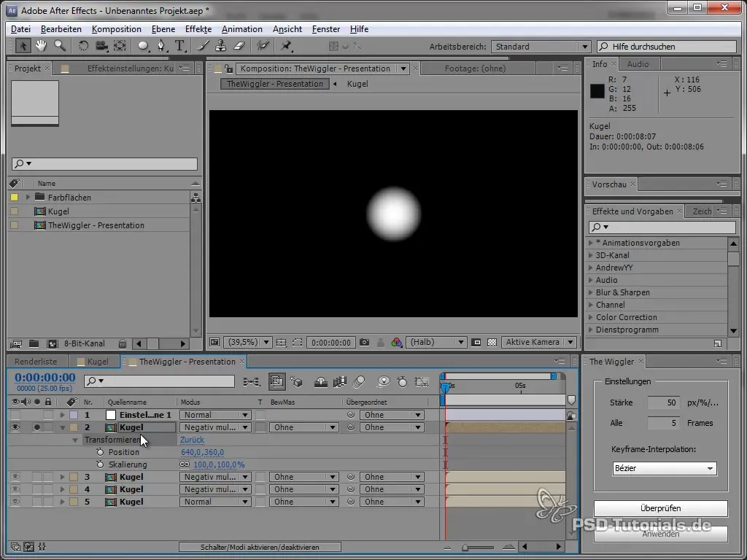Click the timeline zoom slider
Viewport: 747px width, 560px height.
click(x=477, y=548)
